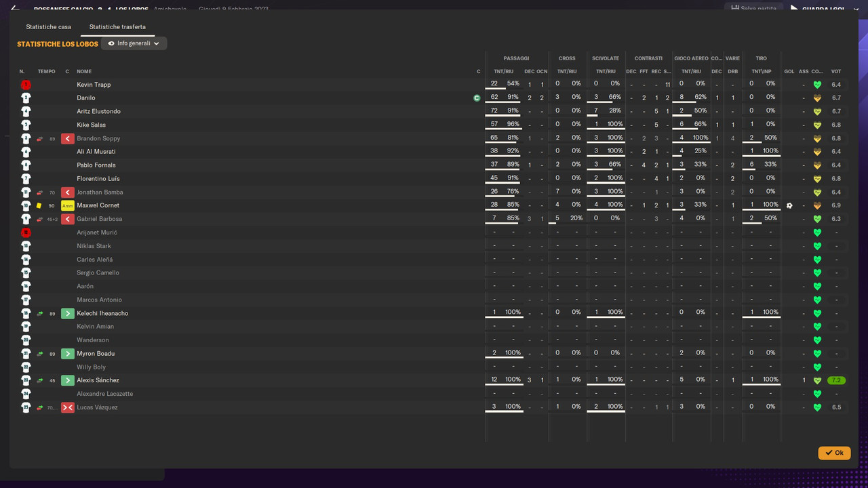Click the goal ball icon in Maxwel Cornet's row
The height and width of the screenshot is (488, 868).
point(789,205)
